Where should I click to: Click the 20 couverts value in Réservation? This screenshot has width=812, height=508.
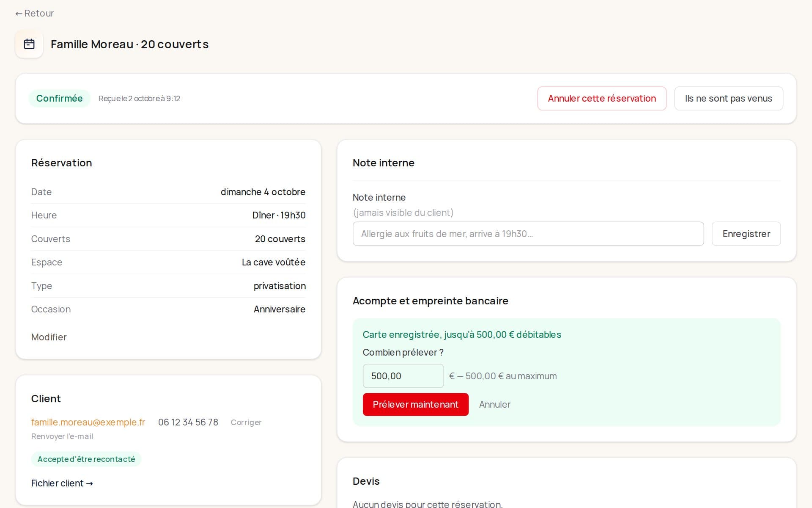coord(280,239)
